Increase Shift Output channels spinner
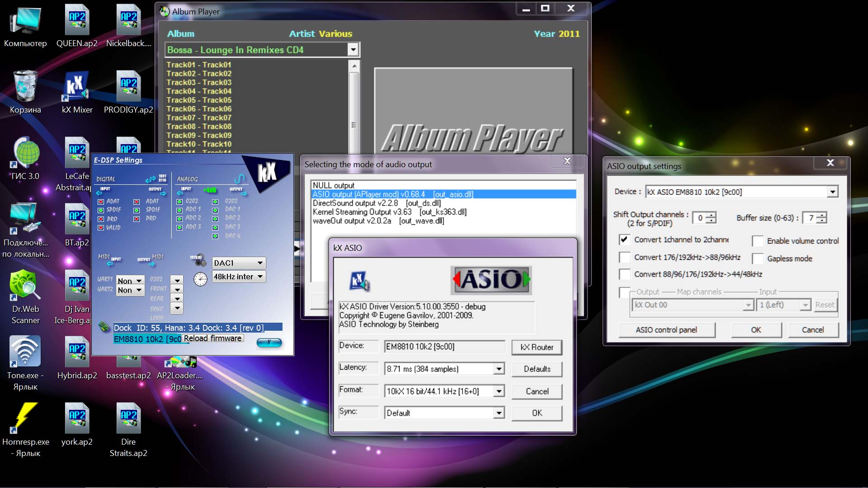 click(x=711, y=215)
